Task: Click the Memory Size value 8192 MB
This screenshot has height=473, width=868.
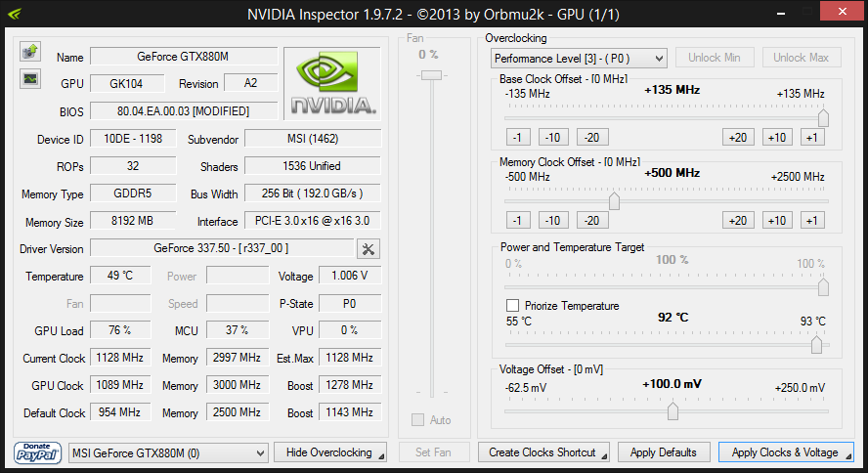Action: point(133,221)
